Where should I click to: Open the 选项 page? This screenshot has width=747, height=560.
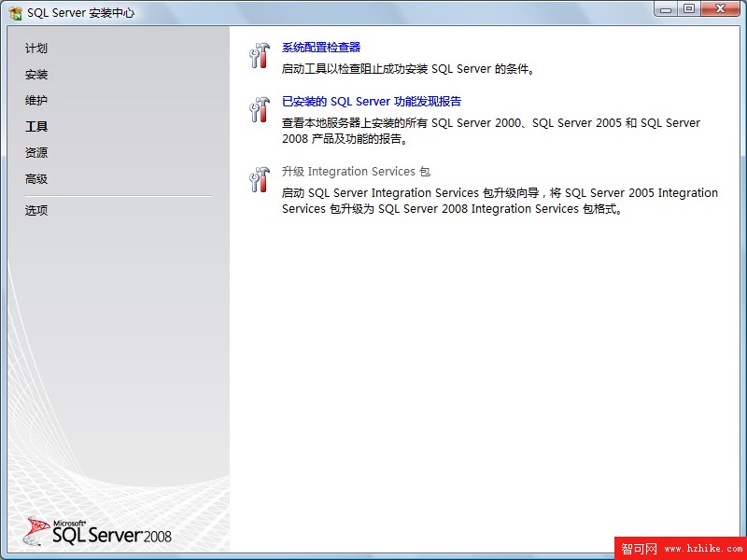(36, 211)
